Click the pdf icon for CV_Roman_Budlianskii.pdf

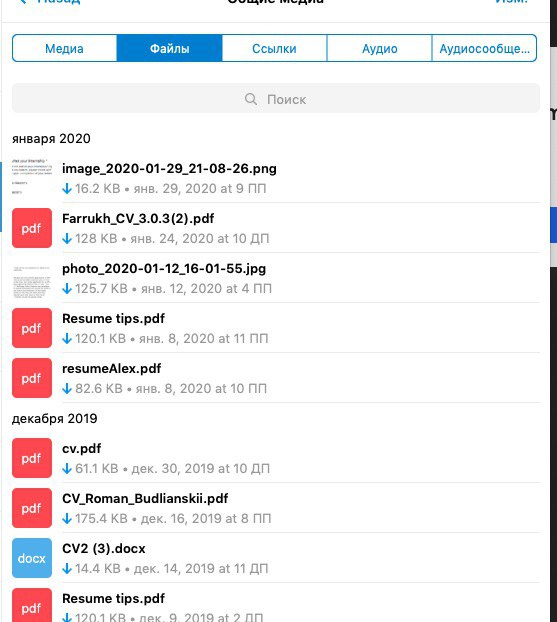[x=32, y=508]
